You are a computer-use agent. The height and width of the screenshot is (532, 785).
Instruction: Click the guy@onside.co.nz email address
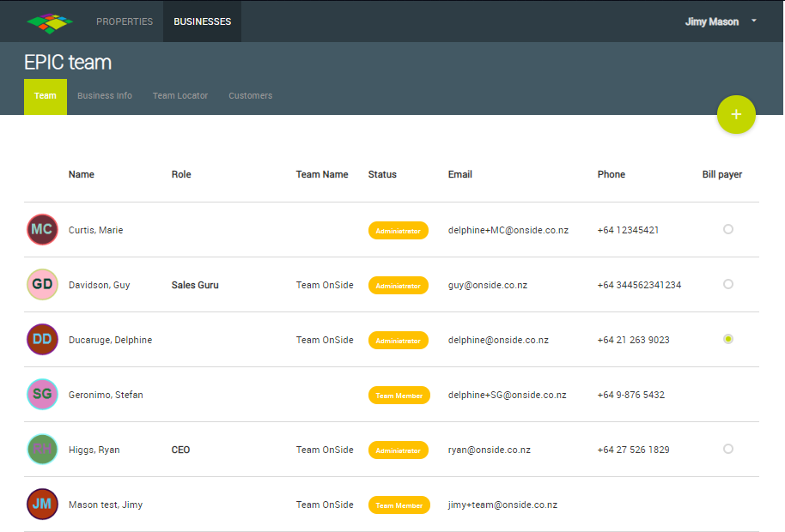click(x=488, y=285)
